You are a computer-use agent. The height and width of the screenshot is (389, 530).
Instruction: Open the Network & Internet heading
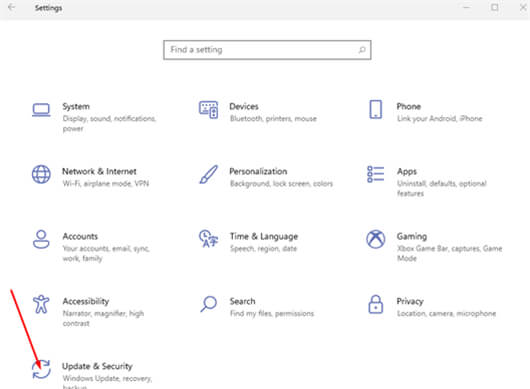[99, 171]
